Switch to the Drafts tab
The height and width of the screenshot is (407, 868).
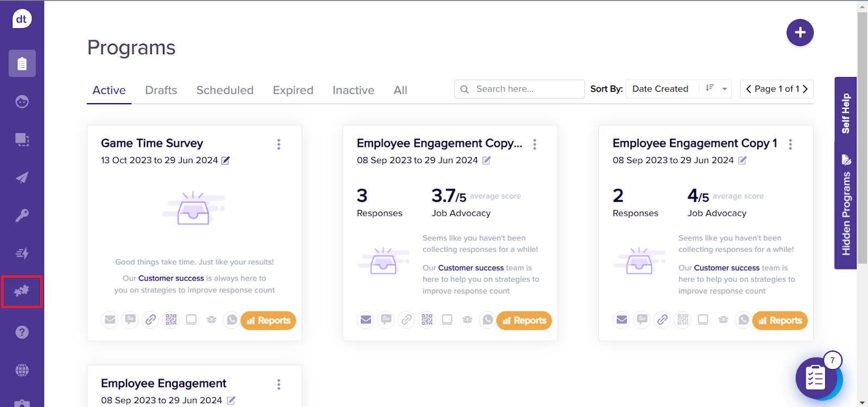161,90
